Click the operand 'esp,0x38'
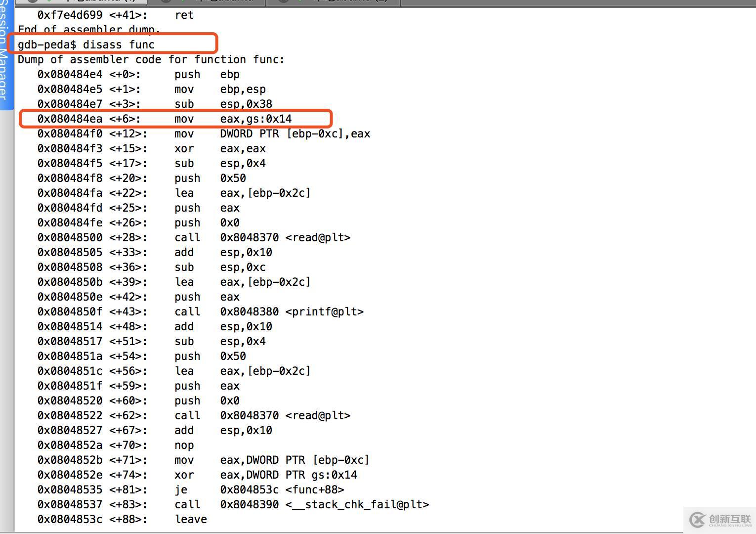Screen dimensions: 756x534 coord(246,104)
